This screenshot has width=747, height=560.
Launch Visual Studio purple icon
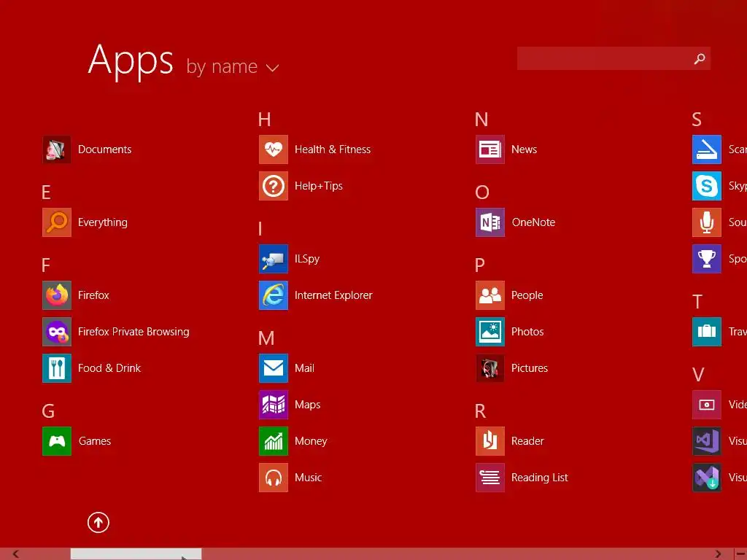(x=707, y=441)
